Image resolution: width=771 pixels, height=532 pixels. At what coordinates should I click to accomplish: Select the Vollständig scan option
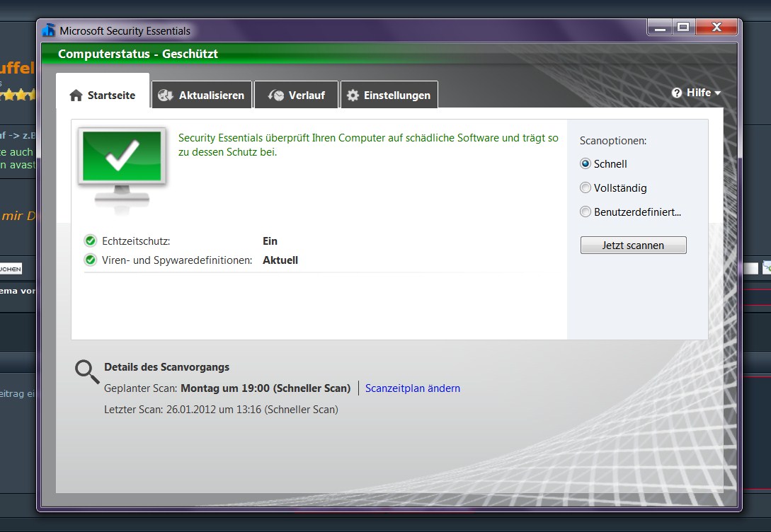[x=586, y=187]
